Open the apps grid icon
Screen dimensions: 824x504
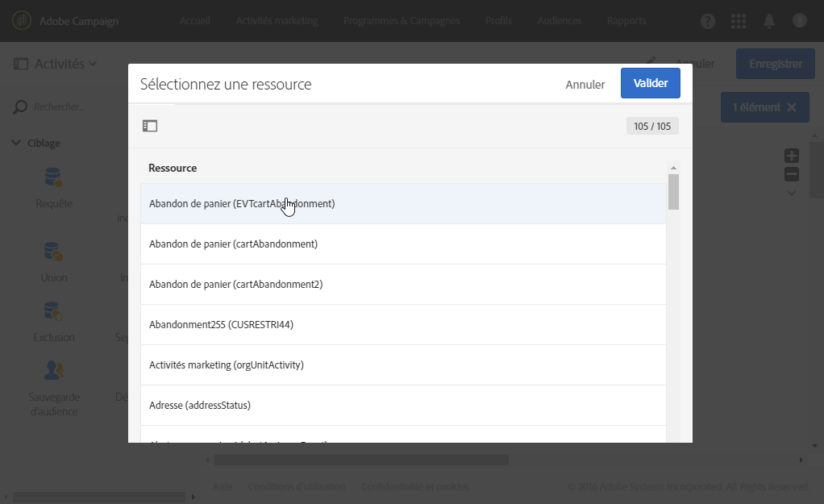(739, 22)
